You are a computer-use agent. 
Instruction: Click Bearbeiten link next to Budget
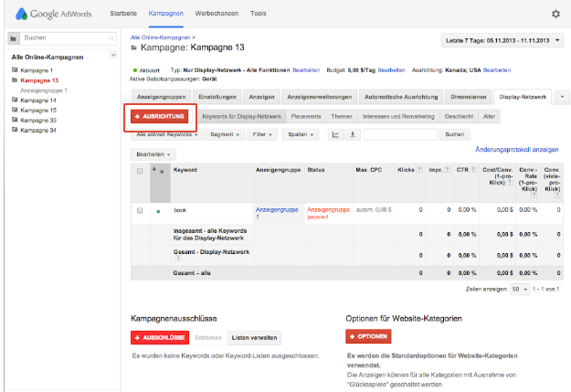pos(391,70)
